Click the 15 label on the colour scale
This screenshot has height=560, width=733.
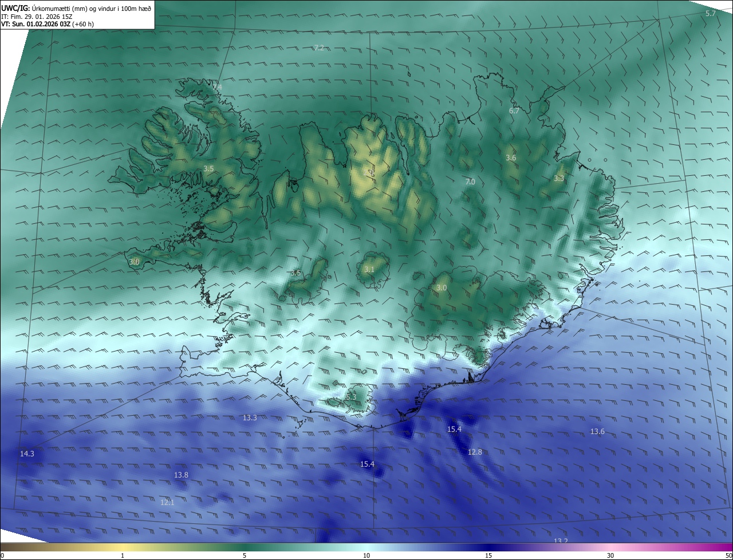[488, 555]
